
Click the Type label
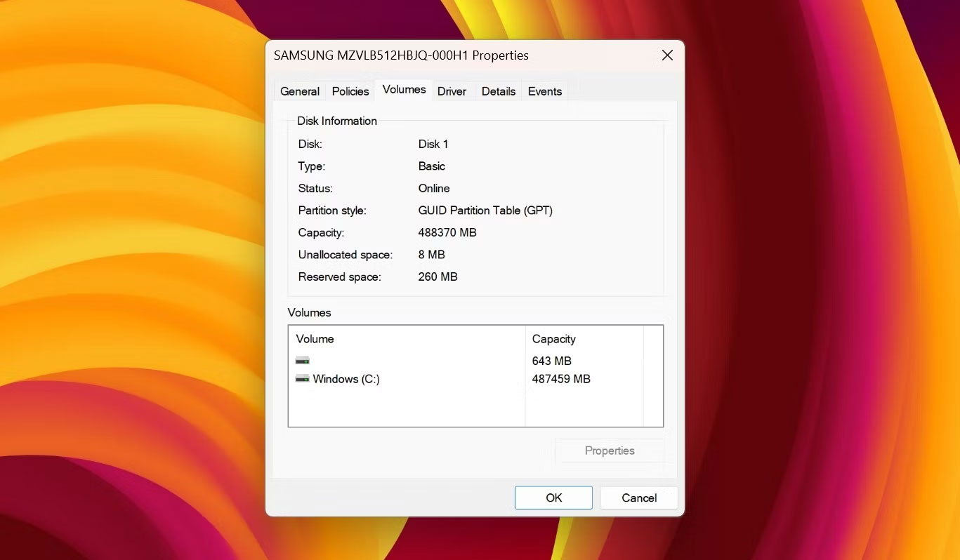312,166
